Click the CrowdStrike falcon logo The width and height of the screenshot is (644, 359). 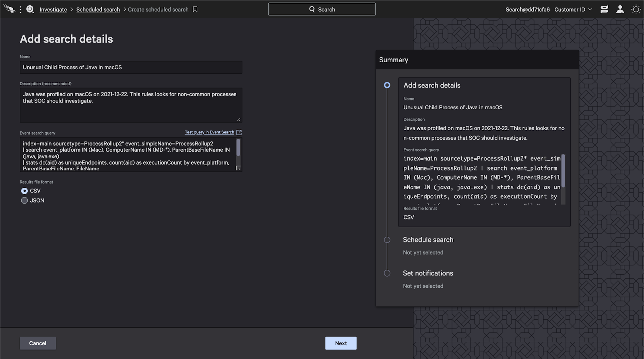(x=10, y=9)
